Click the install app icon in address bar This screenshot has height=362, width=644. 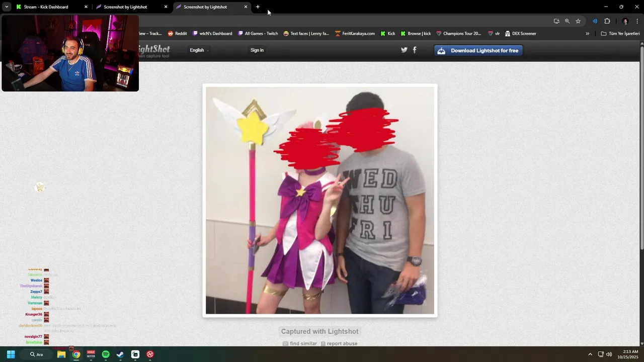click(x=556, y=21)
